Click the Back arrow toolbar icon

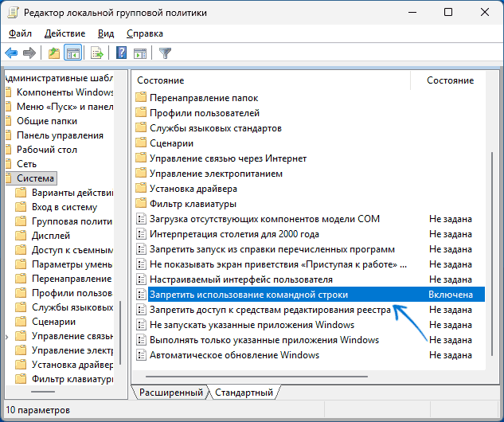coord(12,53)
